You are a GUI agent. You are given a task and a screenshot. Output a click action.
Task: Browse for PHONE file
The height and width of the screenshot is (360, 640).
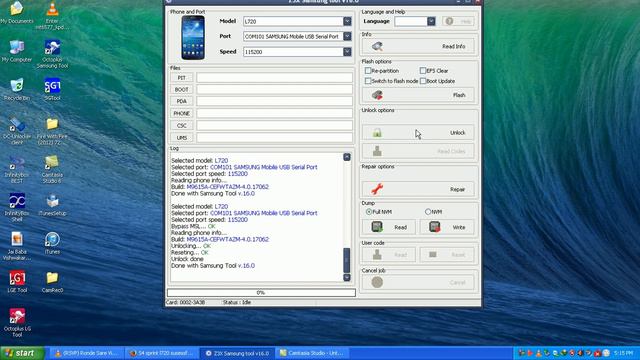pos(182,113)
